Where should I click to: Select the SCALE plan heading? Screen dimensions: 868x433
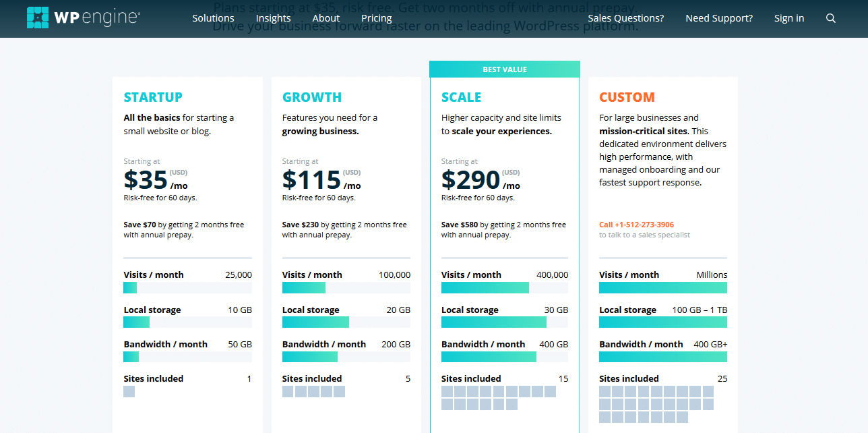[462, 97]
